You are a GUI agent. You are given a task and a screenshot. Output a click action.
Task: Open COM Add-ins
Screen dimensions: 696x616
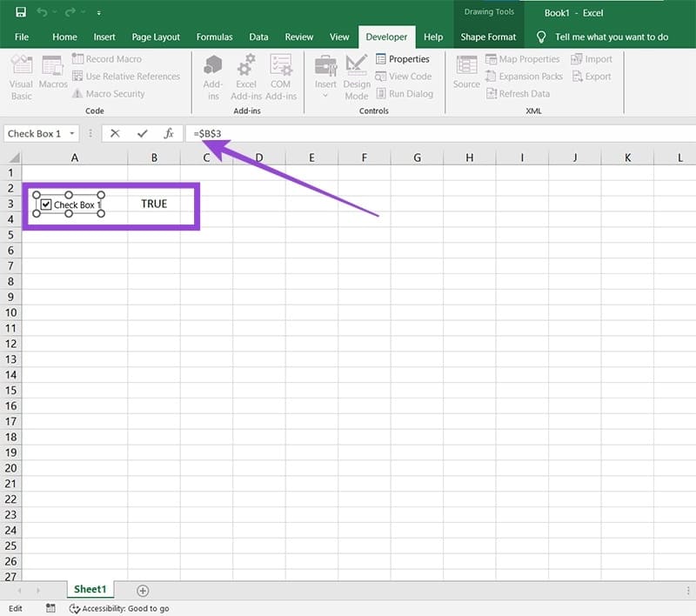point(280,77)
